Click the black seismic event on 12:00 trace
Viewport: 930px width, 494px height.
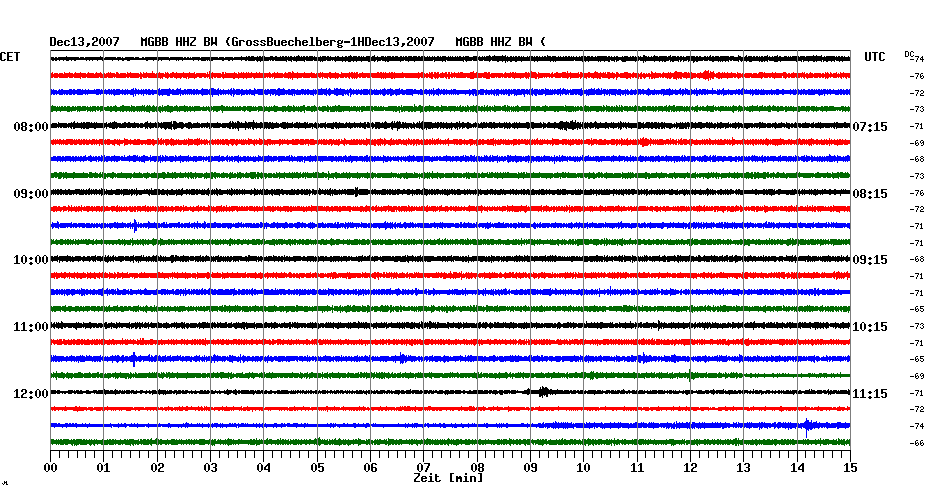pyautogui.click(x=543, y=392)
